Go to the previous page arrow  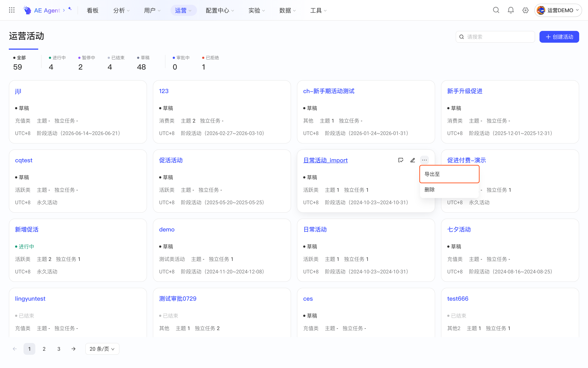tap(15, 349)
